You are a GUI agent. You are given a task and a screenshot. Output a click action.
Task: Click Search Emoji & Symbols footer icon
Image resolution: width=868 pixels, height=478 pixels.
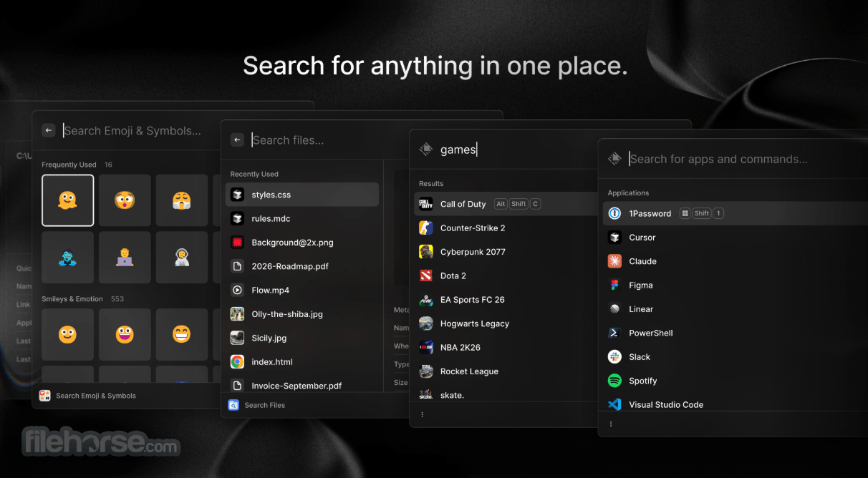(x=44, y=395)
